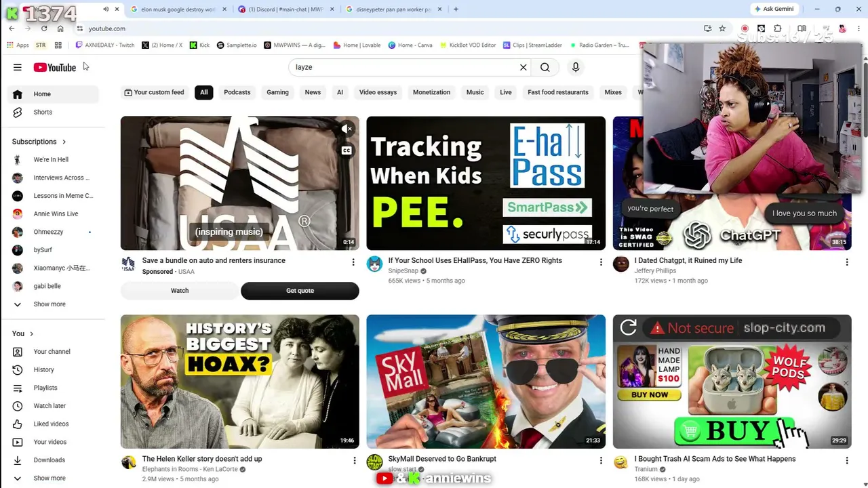Expand the Subscriptions section chevron
Viewport: 868px width, 488px height.
coord(64,142)
